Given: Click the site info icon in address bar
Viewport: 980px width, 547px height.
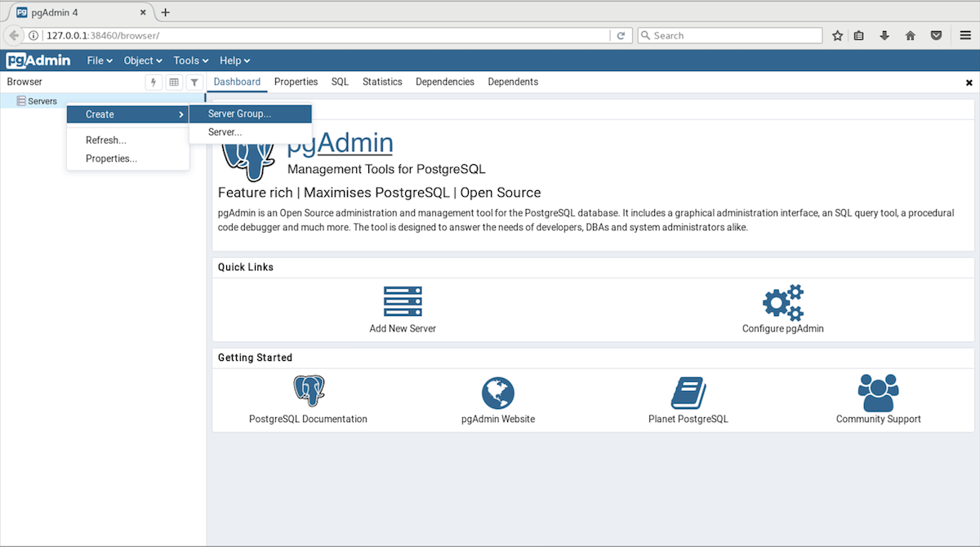Looking at the screenshot, I should point(33,36).
